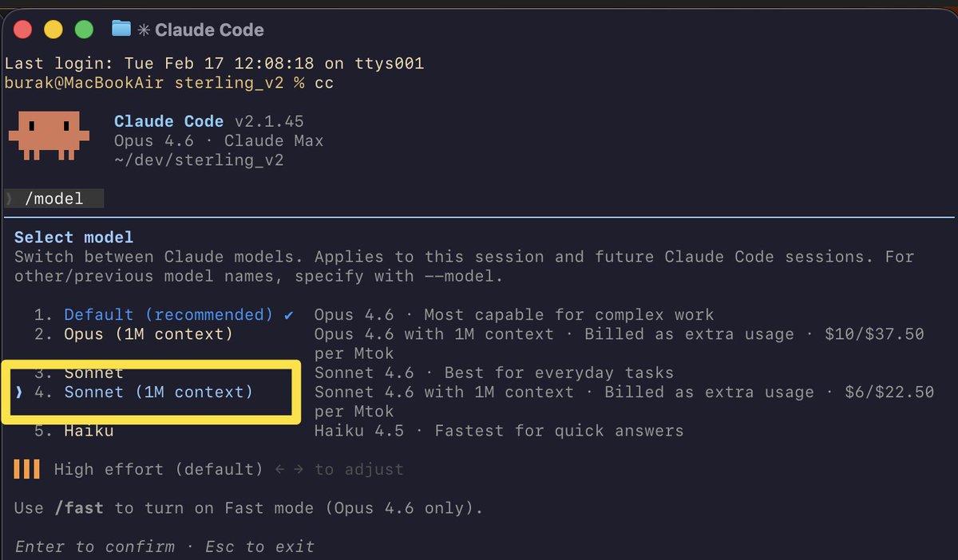
Task: Click the left-right arrows to adjust hint
Action: coord(339,469)
